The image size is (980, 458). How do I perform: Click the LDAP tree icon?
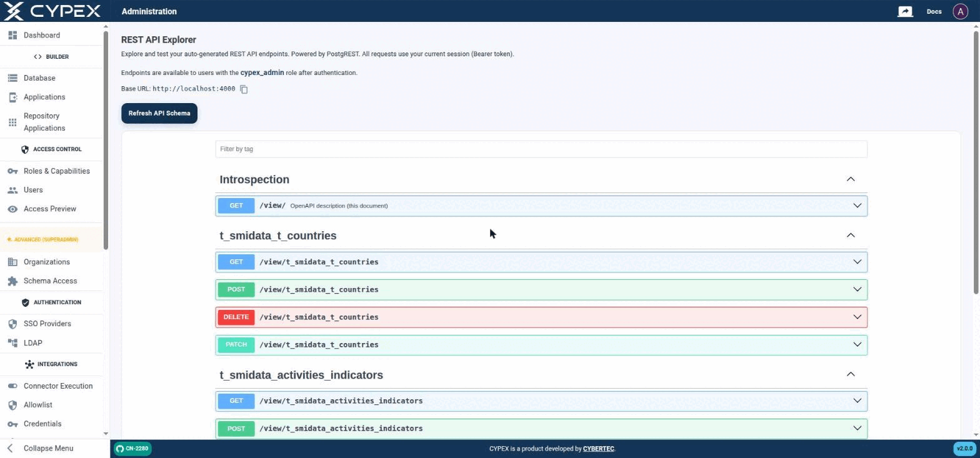point(12,343)
